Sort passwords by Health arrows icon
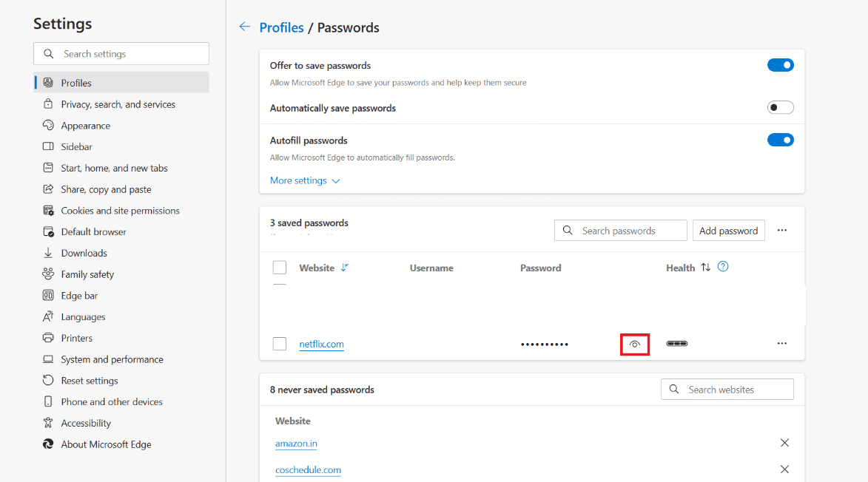The image size is (868, 482). tap(705, 268)
